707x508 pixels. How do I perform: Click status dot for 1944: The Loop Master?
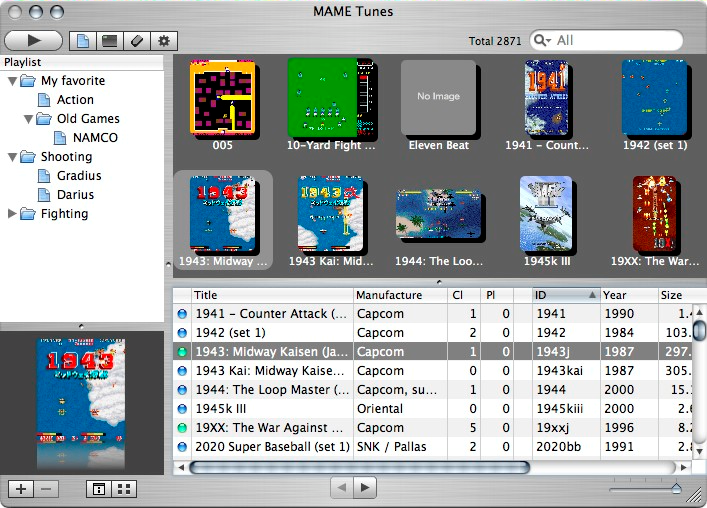(182, 389)
